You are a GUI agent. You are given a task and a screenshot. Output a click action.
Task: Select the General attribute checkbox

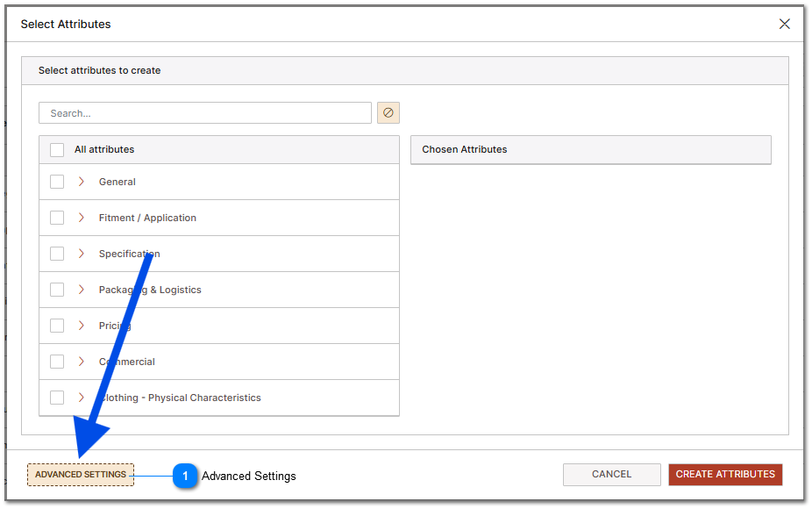click(x=57, y=182)
